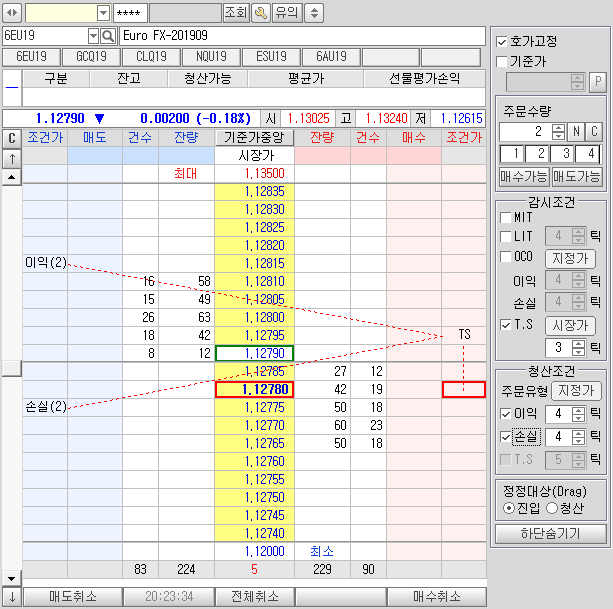Screen dimensions: 613x609
Task: Click the magnifier icon beside symbol 6EU19
Action: point(108,36)
